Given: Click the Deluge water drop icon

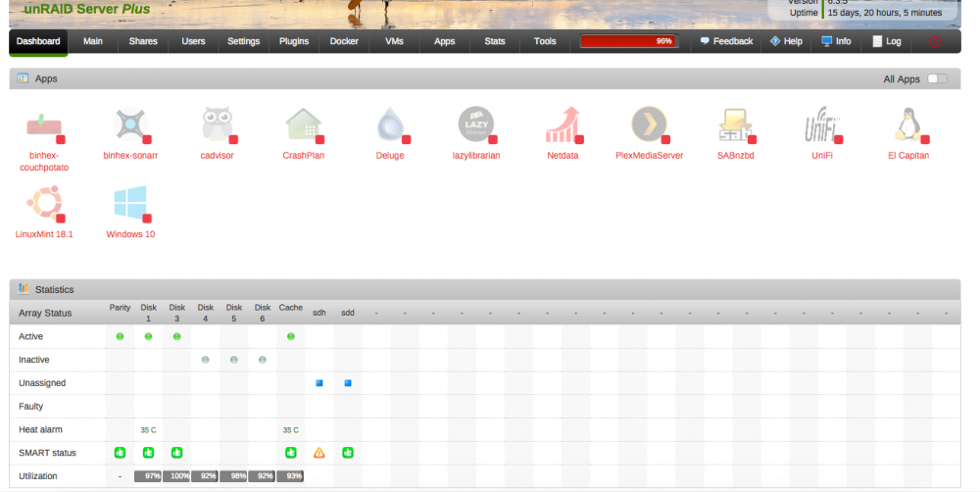Looking at the screenshot, I should point(390,124).
